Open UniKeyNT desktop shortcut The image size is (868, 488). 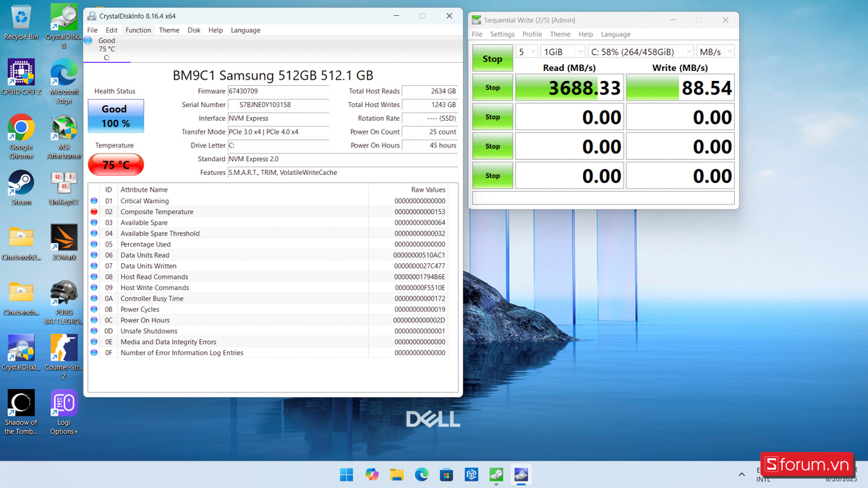(x=64, y=188)
